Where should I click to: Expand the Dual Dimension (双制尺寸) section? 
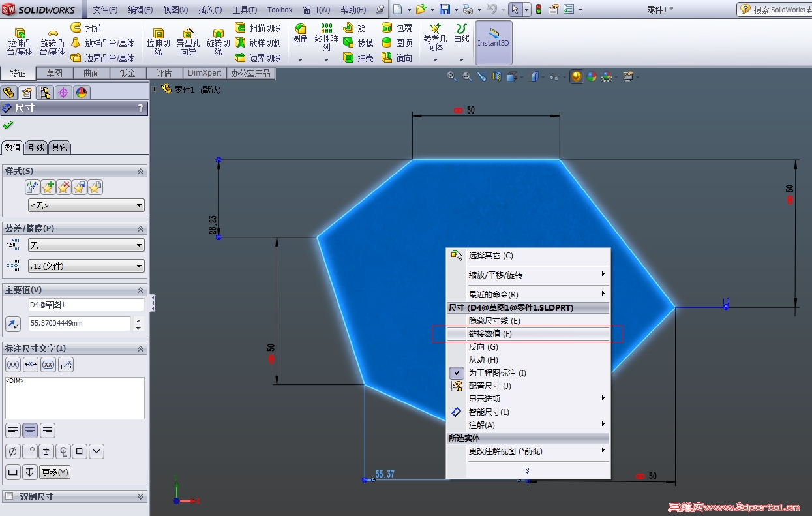[x=140, y=497]
